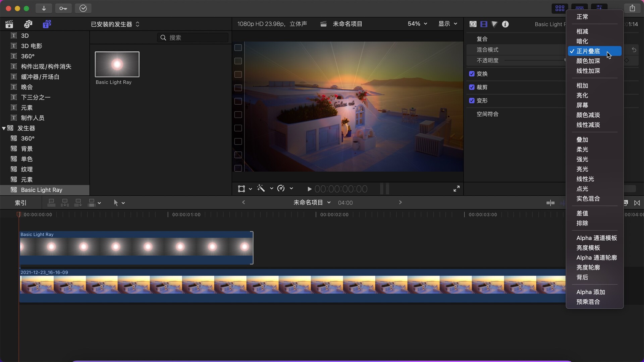Toggle the browser layout grid icon

pos(560,8)
